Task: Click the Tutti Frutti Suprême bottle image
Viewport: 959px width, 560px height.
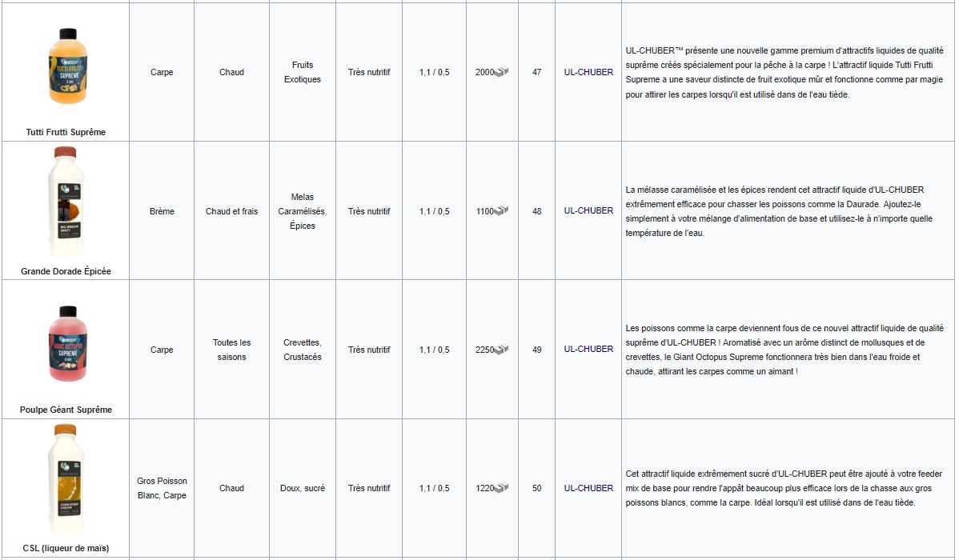Action: pos(67,66)
